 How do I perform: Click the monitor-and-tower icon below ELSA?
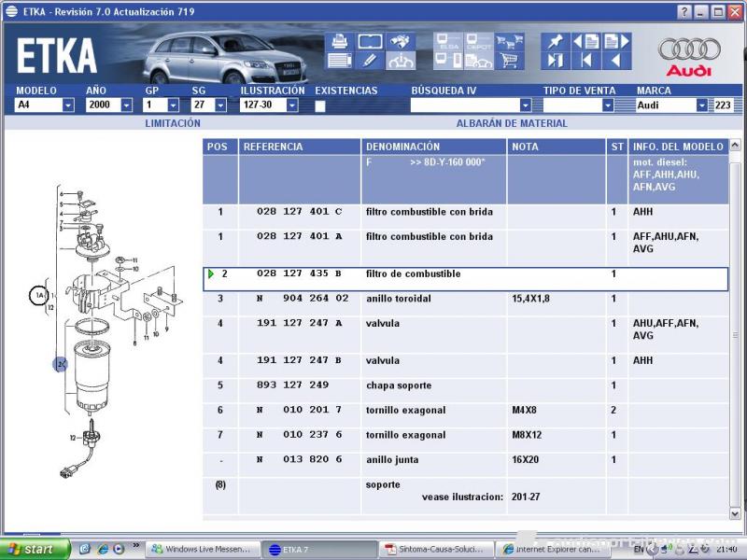[448, 61]
